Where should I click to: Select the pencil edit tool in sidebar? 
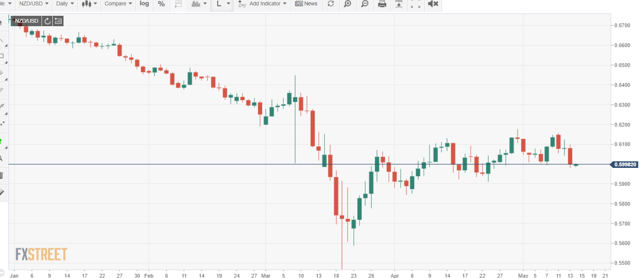(x=2, y=193)
